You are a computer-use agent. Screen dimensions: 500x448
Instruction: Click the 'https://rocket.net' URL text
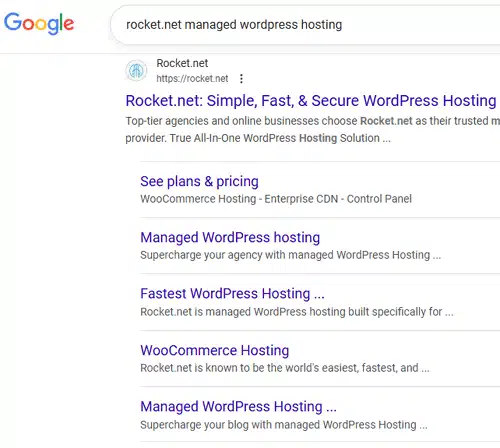click(x=192, y=79)
